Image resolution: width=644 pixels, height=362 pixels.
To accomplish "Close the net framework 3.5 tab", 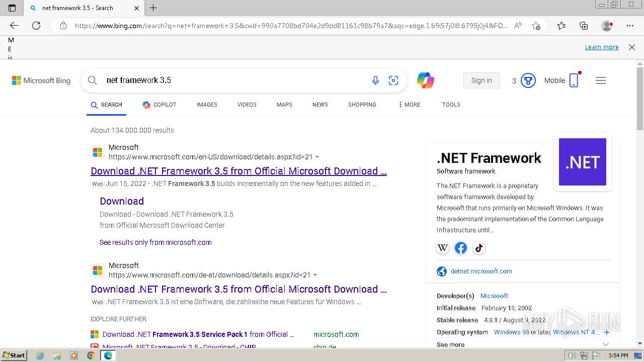I will click(137, 8).
